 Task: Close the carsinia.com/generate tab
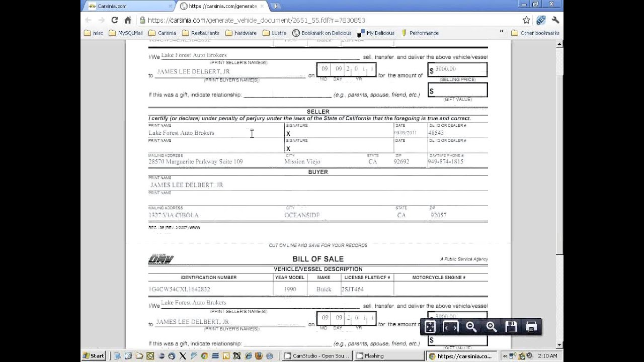click(x=263, y=6)
